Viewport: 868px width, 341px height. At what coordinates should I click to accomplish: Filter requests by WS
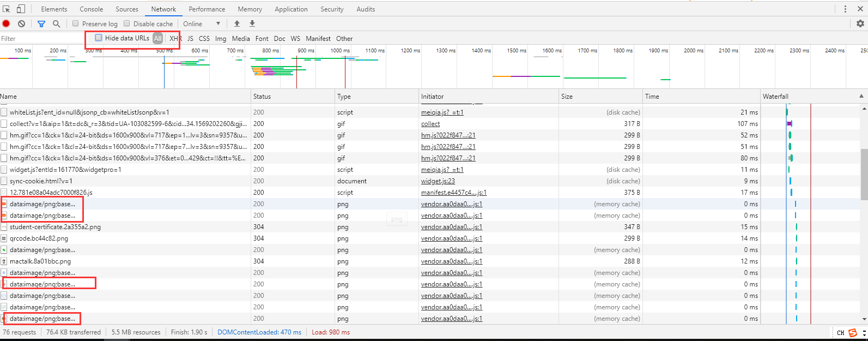pyautogui.click(x=295, y=39)
